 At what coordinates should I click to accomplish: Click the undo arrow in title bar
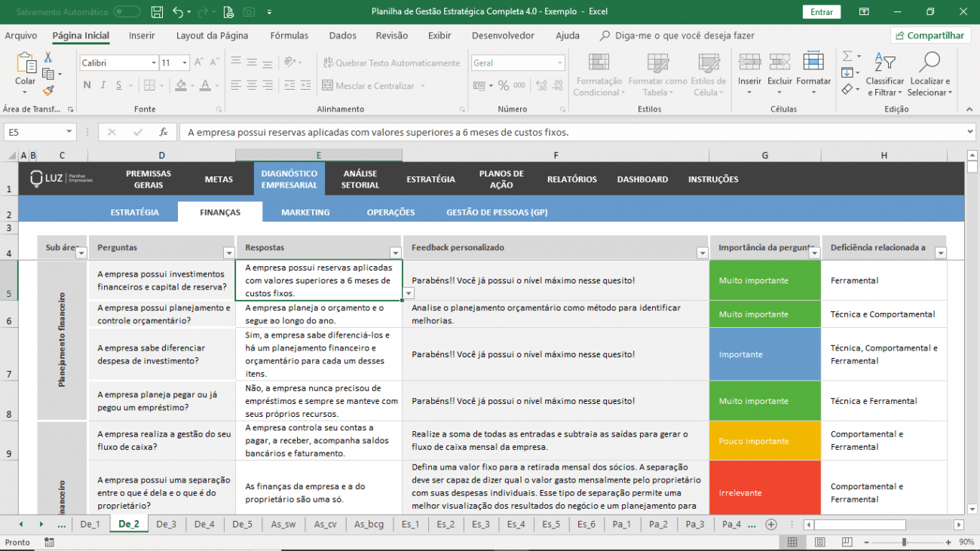click(178, 12)
